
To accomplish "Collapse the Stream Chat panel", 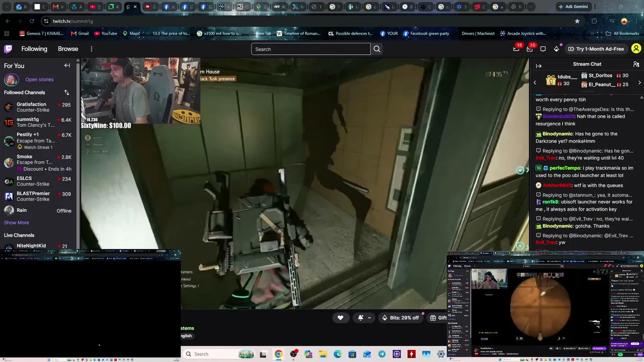I will tap(538, 66).
